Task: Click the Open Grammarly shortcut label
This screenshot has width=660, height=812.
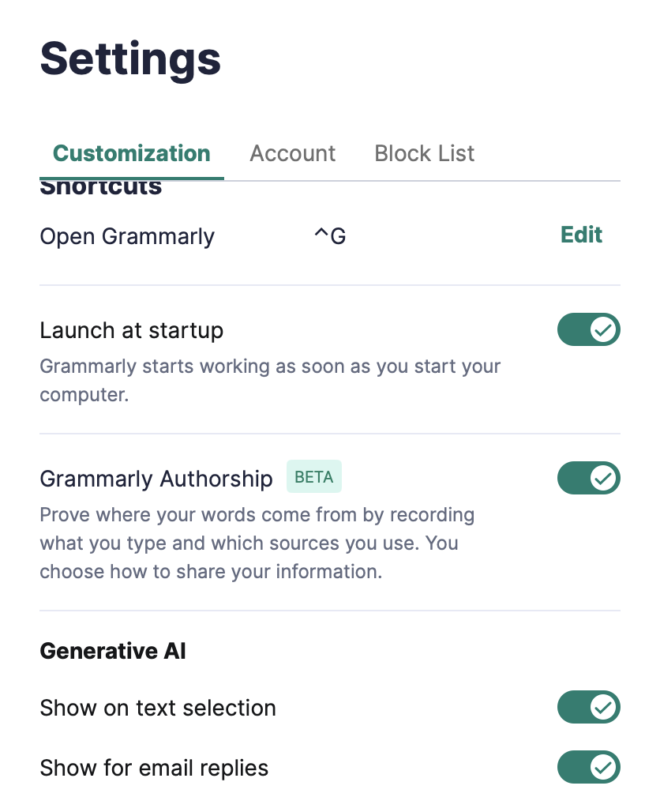Action: pos(127,236)
